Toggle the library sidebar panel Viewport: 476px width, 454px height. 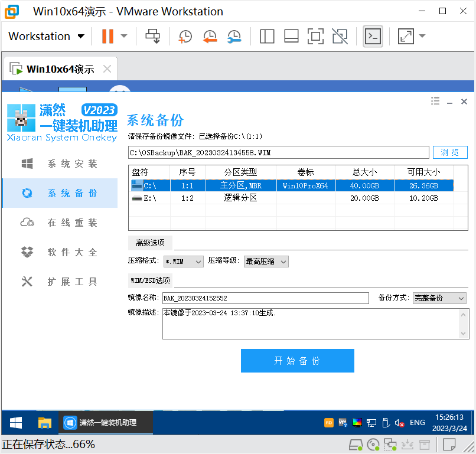coord(267,37)
